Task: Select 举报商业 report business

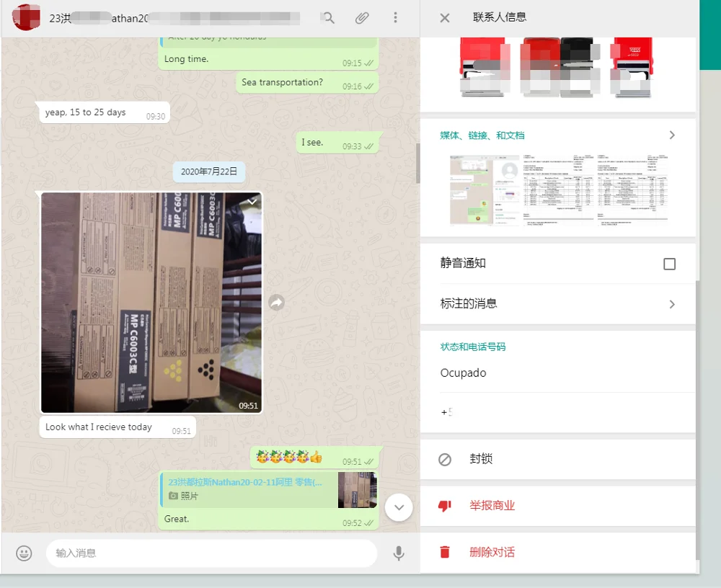Action: pyautogui.click(x=558, y=506)
